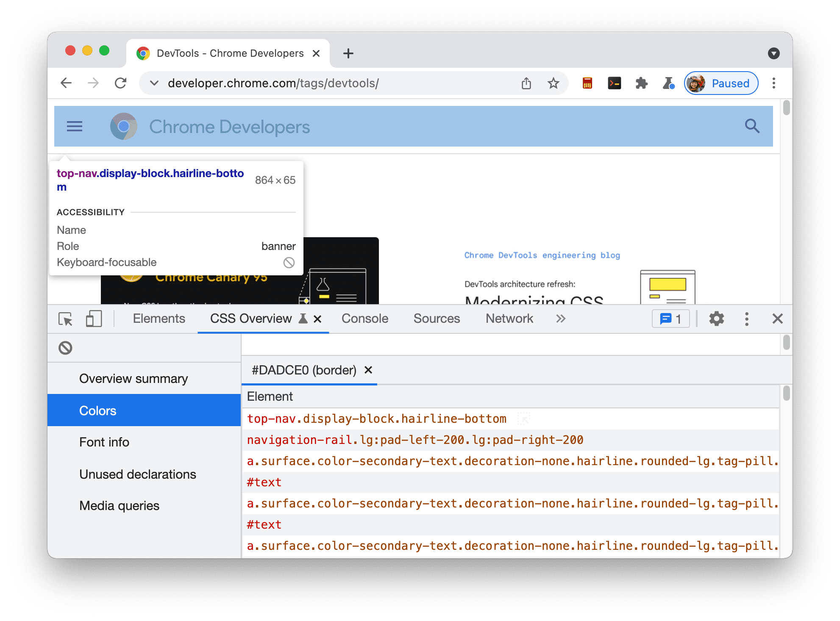The width and height of the screenshot is (840, 621).
Task: Click the Elements panel icon
Action: [159, 319]
